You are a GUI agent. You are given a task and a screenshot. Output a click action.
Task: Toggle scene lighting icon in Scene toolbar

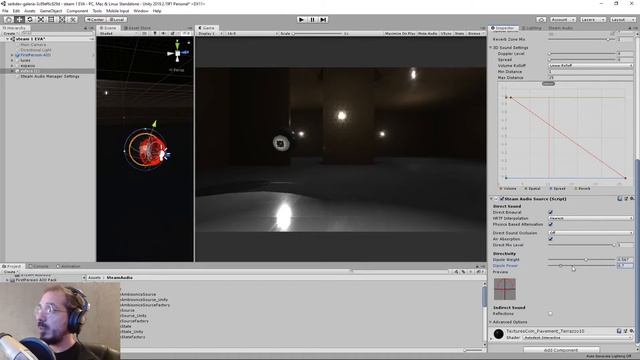tap(155, 33)
